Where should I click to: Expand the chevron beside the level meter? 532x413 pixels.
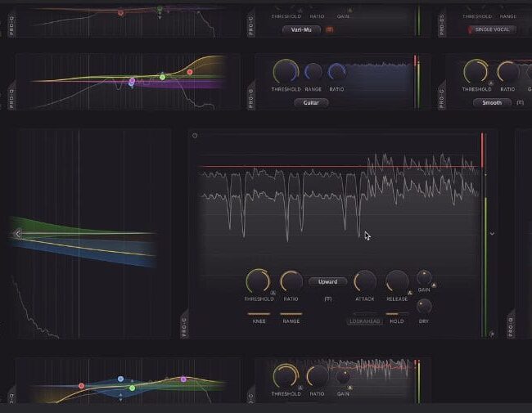[492, 233]
